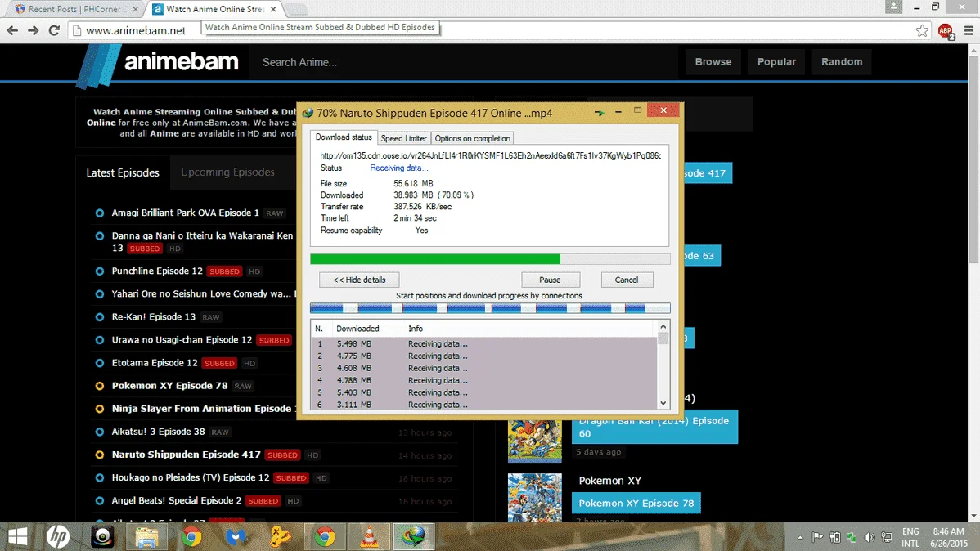Click the Search Anime input field
Viewport: 980px width, 551px height.
pos(462,62)
